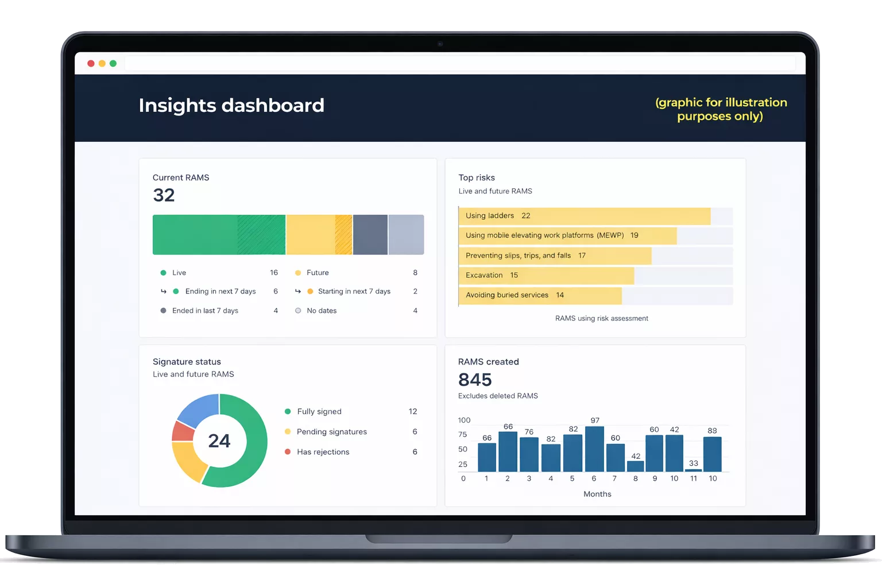
Task: Click the yellow Future legend dot
Action: coord(298,273)
